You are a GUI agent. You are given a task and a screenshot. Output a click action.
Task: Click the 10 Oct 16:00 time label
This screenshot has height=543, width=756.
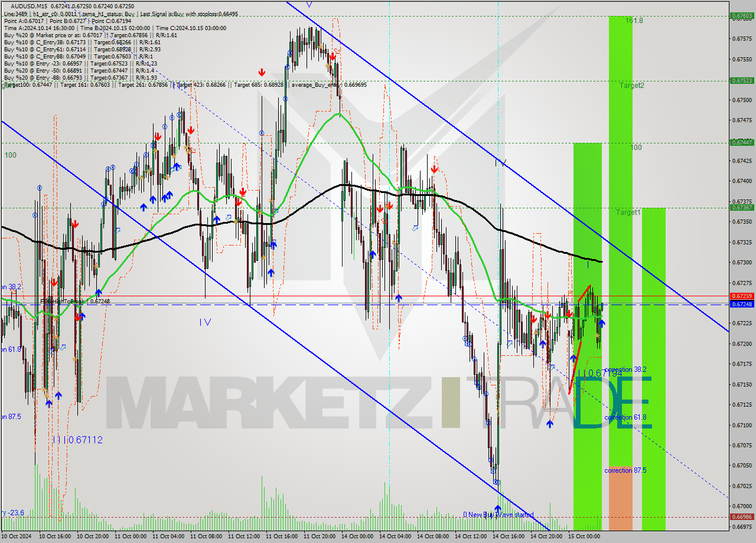[55, 537]
